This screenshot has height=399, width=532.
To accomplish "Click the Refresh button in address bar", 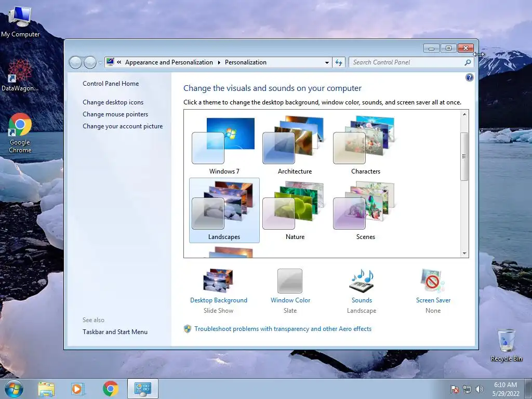I will [x=339, y=62].
